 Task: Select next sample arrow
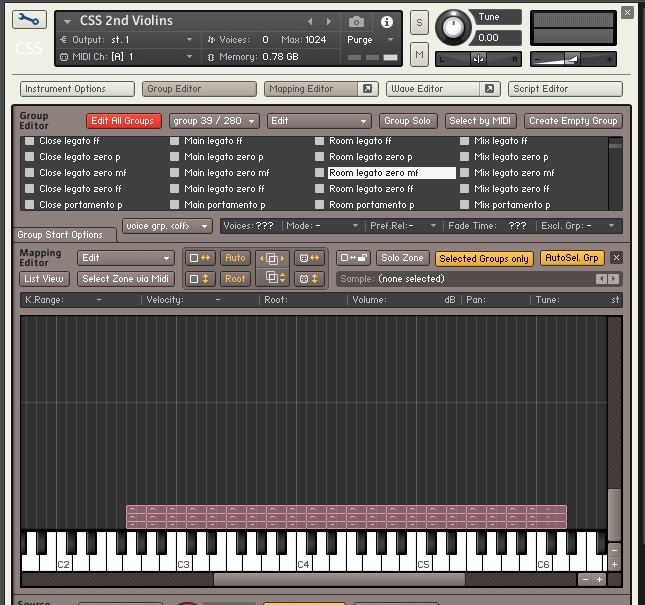pos(613,279)
